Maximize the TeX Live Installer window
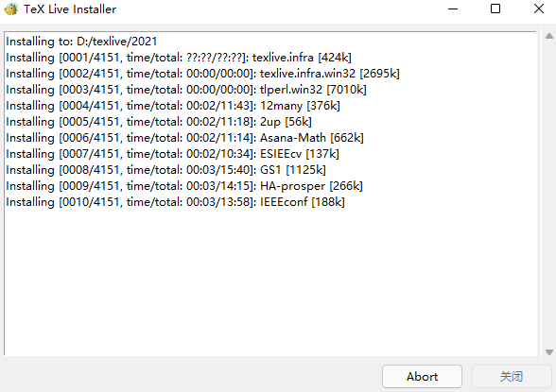This screenshot has height=392, width=556. point(495,9)
